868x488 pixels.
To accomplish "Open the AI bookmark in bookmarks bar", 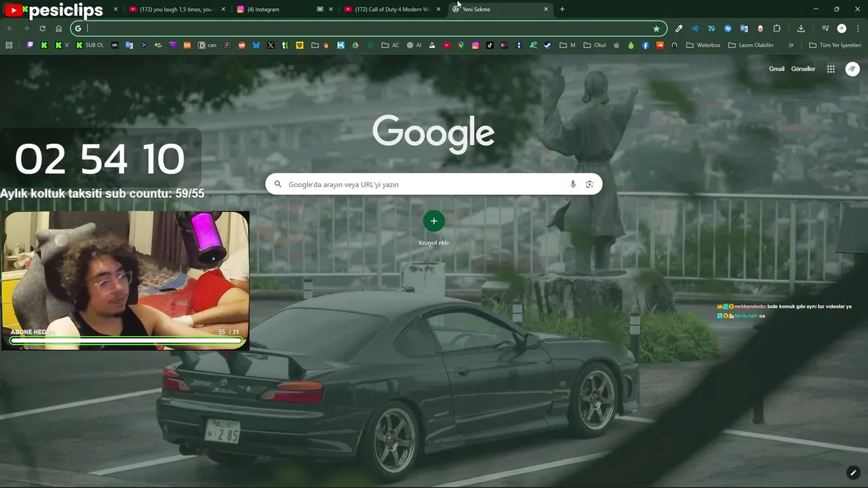I will coord(414,45).
